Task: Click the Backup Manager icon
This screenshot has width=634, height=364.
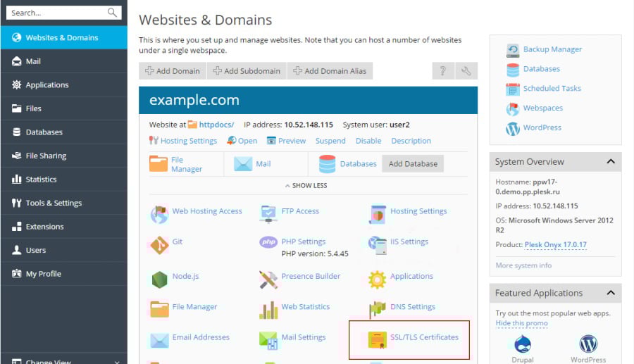Action: click(x=513, y=51)
